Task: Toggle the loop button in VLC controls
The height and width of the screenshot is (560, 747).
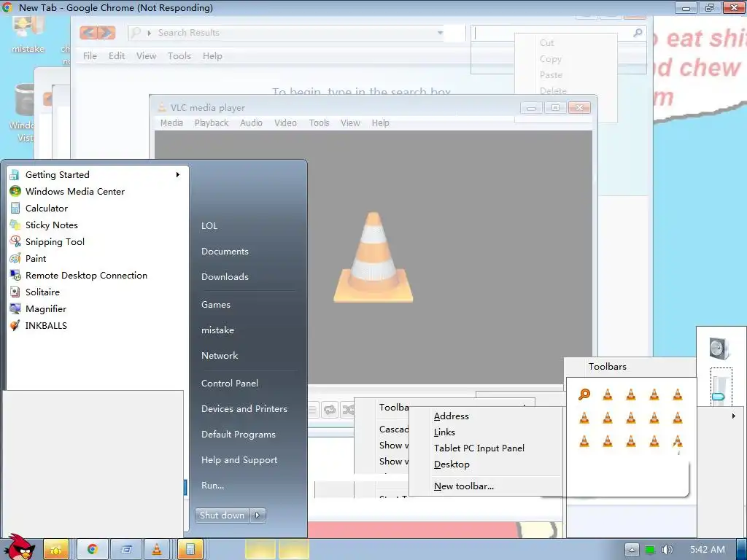Action: pyautogui.click(x=329, y=410)
